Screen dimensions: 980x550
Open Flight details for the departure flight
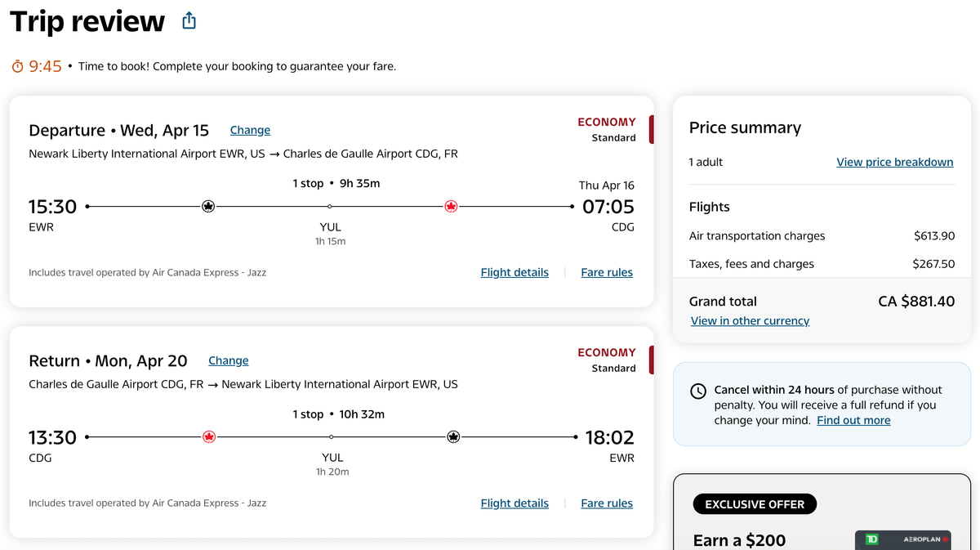(514, 272)
